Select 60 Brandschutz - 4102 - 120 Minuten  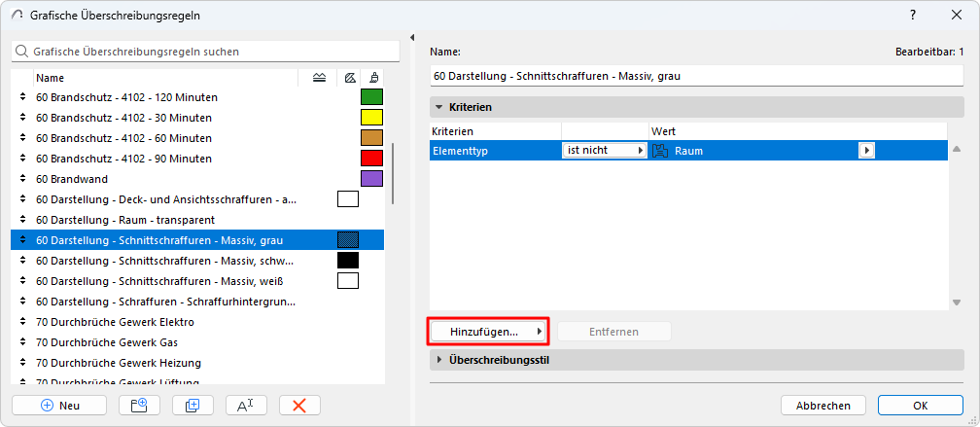click(126, 97)
